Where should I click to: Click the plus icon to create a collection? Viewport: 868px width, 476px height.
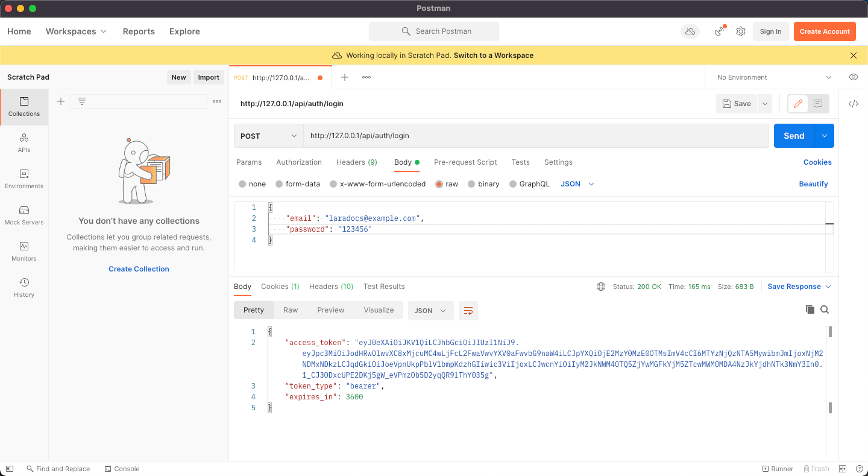61,101
